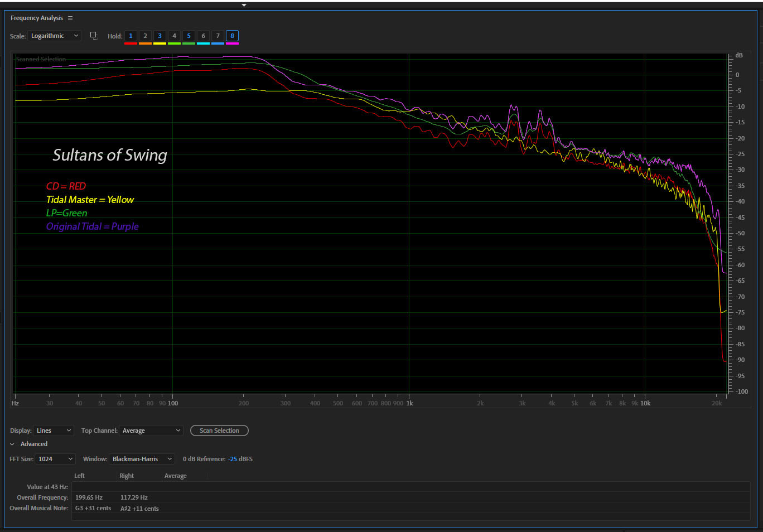Screen dimensions: 763x532
Task: Click the Scan Selection button
Action: coord(219,431)
